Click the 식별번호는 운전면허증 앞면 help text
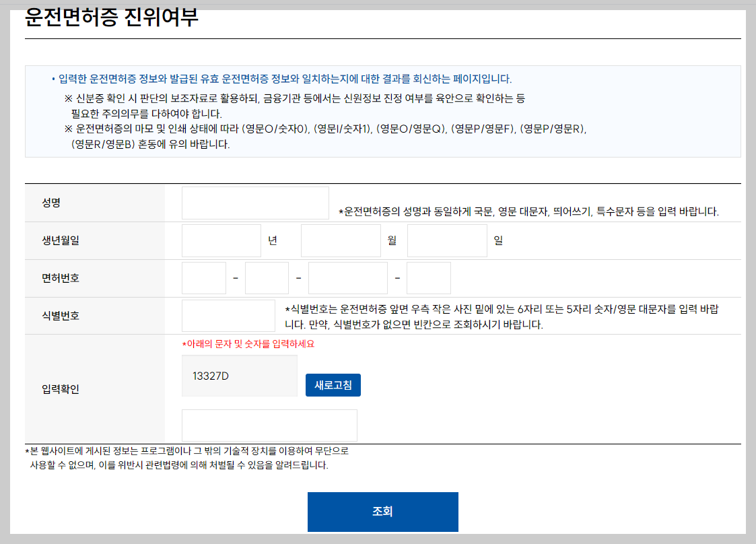 pos(502,317)
